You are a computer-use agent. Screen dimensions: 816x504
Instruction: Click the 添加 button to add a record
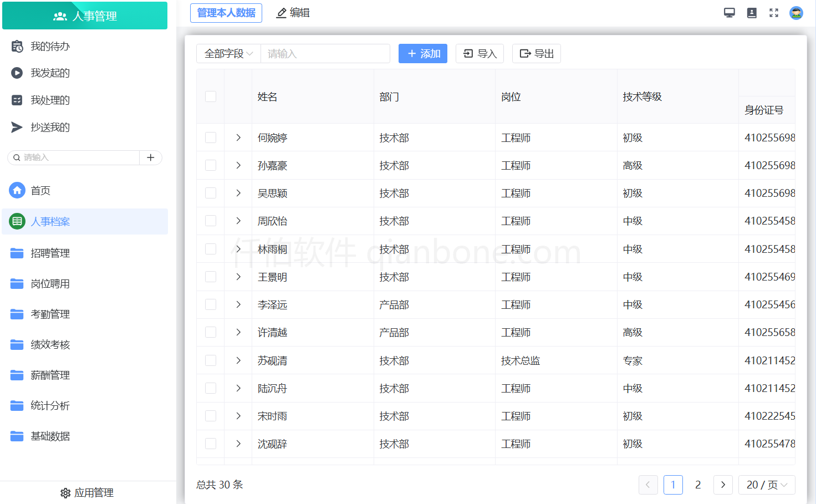[x=422, y=53]
